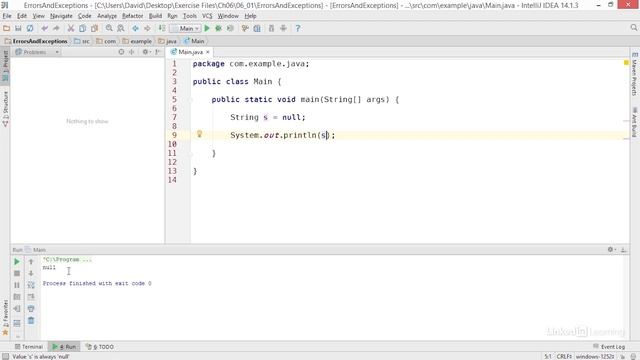Click the Search Everywhere magnifier

coord(633,27)
